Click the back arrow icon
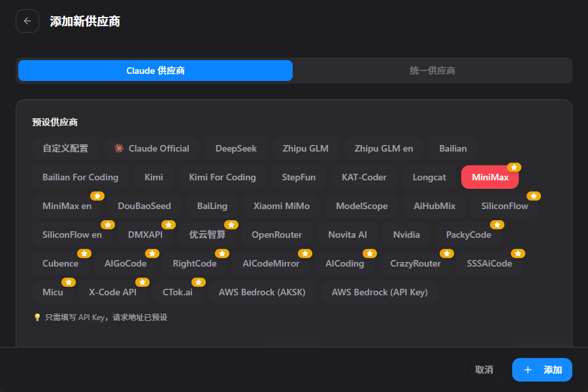 (x=27, y=21)
